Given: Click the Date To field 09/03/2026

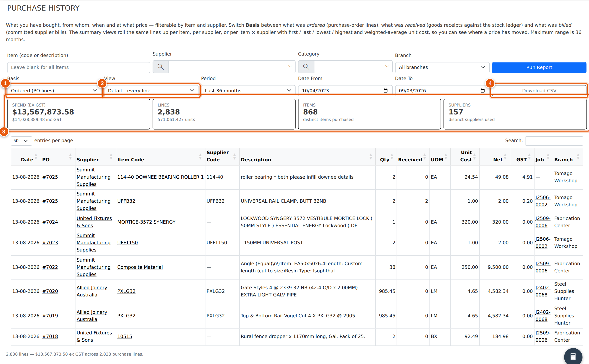Looking at the screenshot, I should click(x=442, y=90).
